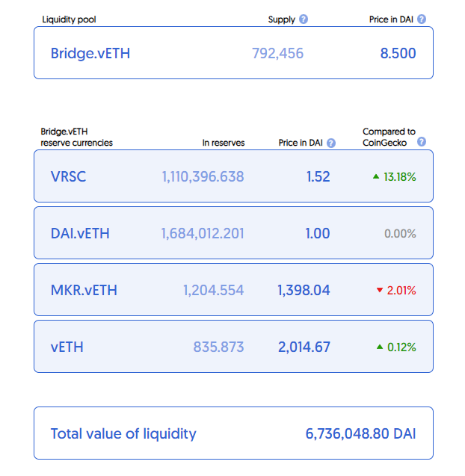
Task: Open the Bridge.vETH liquidity pool name
Action: (90, 54)
